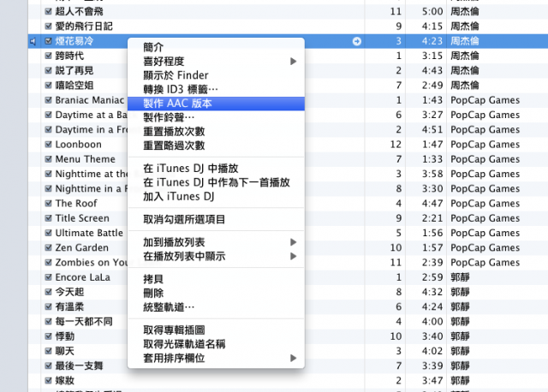Uncheck the 愛的飛行日記 checkbox

click(x=49, y=27)
